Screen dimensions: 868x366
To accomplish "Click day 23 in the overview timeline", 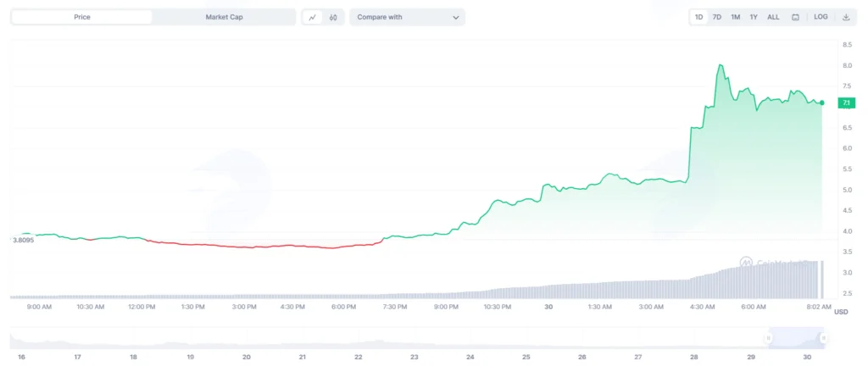I will click(414, 358).
